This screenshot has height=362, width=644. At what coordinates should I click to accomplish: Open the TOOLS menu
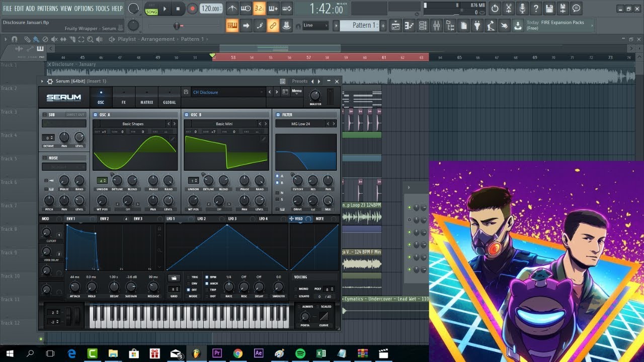point(103,9)
